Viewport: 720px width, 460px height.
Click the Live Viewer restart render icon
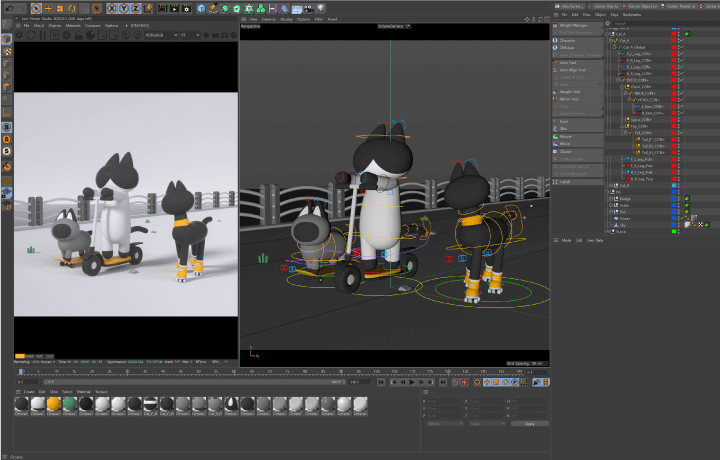(31, 35)
